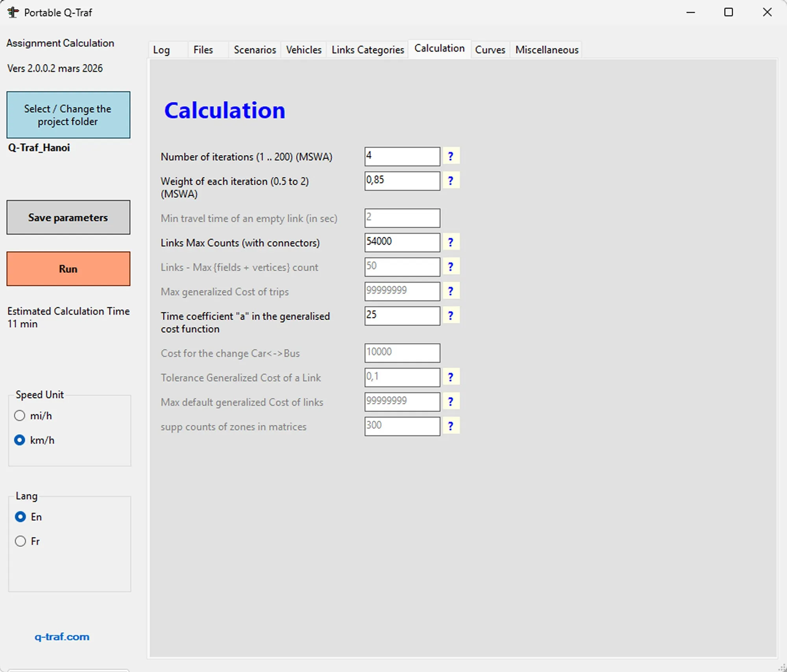
Task: Switch language to Fr
Action: click(x=20, y=541)
